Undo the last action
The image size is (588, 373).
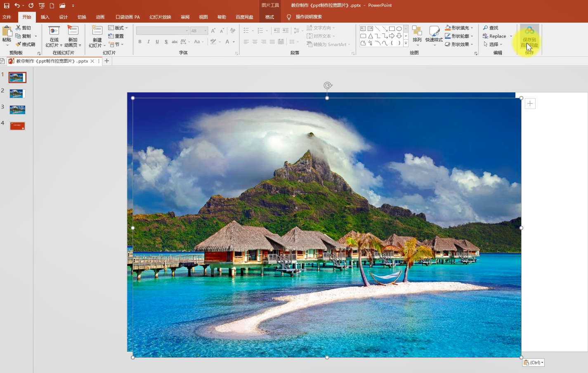17,5
